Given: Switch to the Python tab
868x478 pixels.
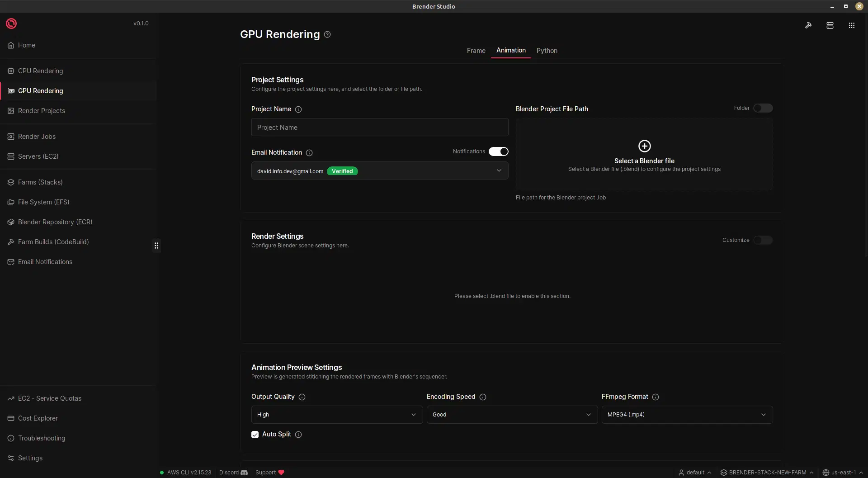Looking at the screenshot, I should [x=547, y=51].
